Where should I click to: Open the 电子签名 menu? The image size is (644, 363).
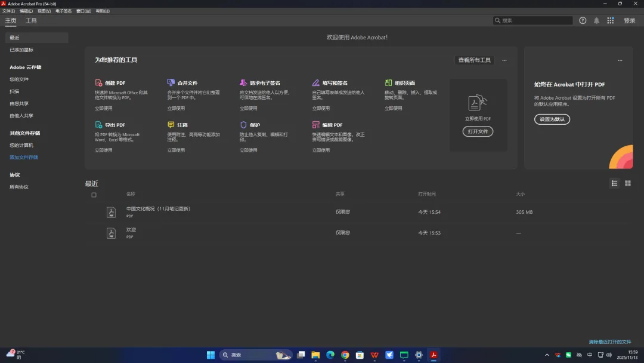click(64, 11)
